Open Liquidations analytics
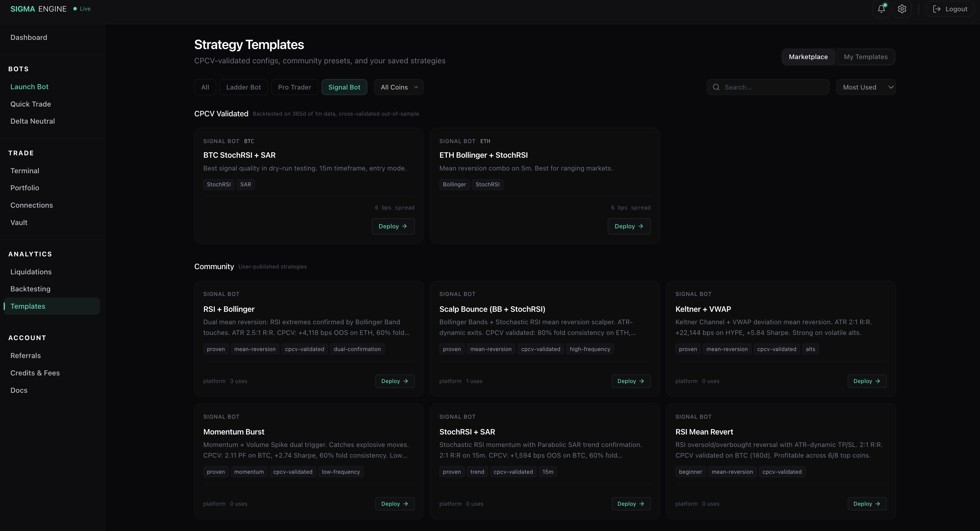 31,272
